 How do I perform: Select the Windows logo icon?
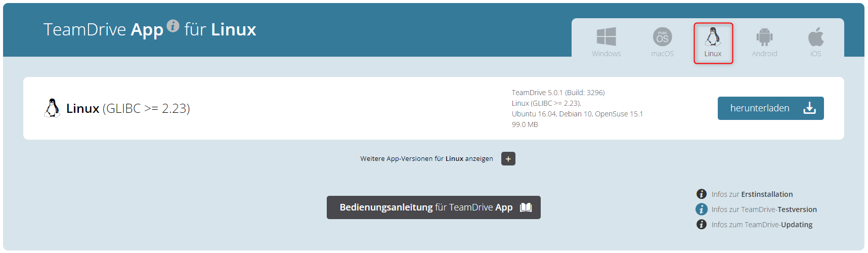point(606,36)
